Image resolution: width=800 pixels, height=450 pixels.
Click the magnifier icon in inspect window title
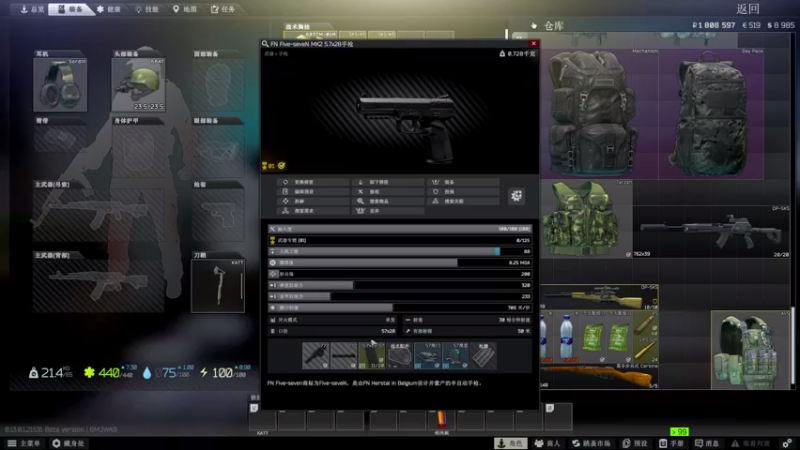(x=265, y=44)
